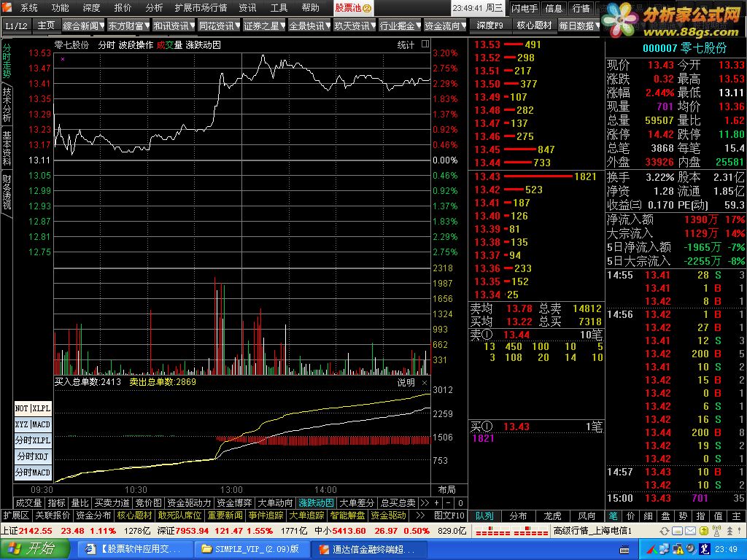Expand more indicator tabs with >> after 总买总卖
747x560 pixels.
(x=425, y=503)
